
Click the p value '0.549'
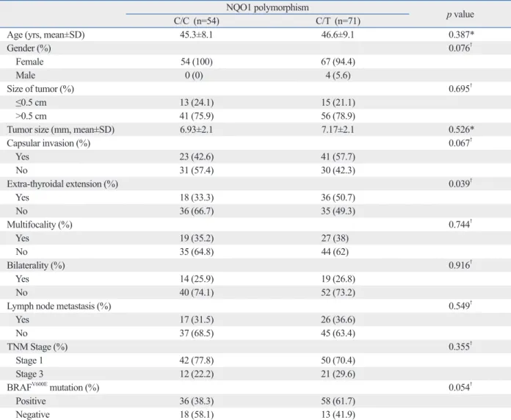tap(460, 306)
